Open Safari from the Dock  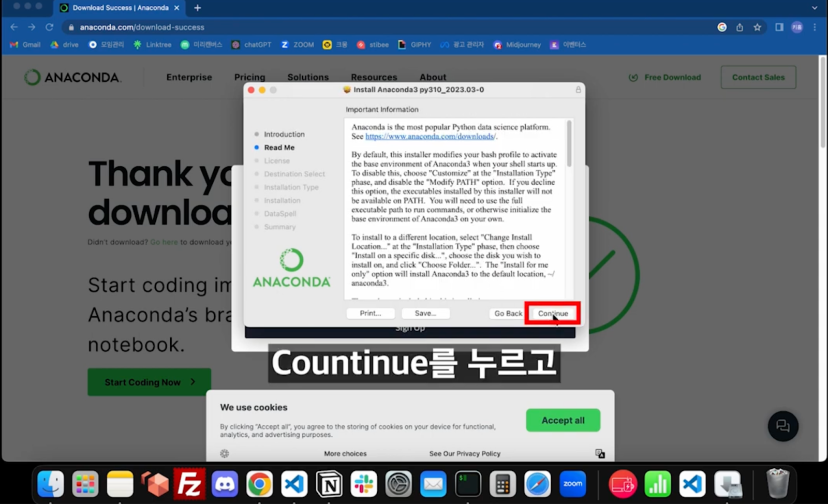point(537,484)
